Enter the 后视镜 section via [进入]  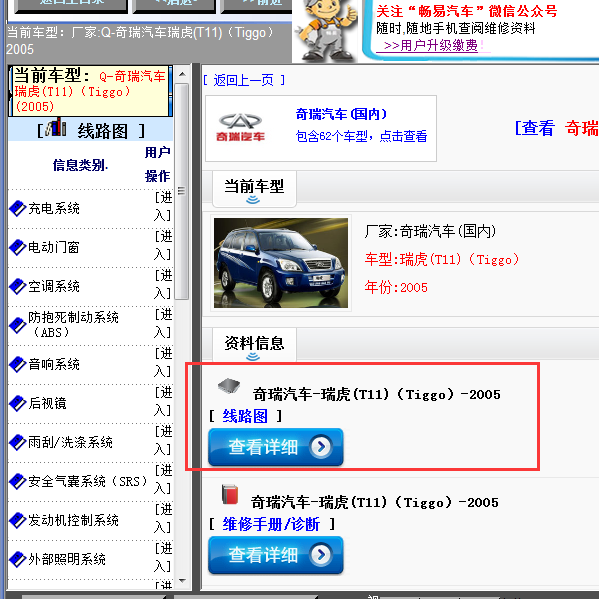pyautogui.click(x=163, y=402)
